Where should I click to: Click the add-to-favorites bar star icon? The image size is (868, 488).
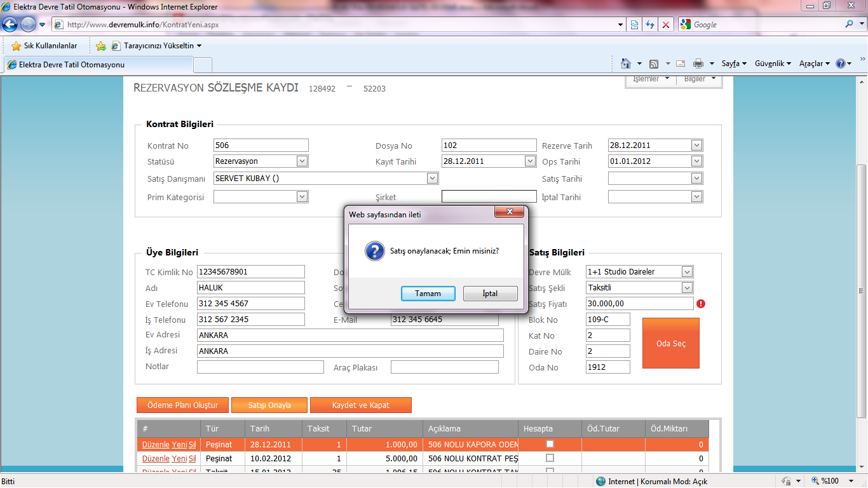(x=100, y=46)
